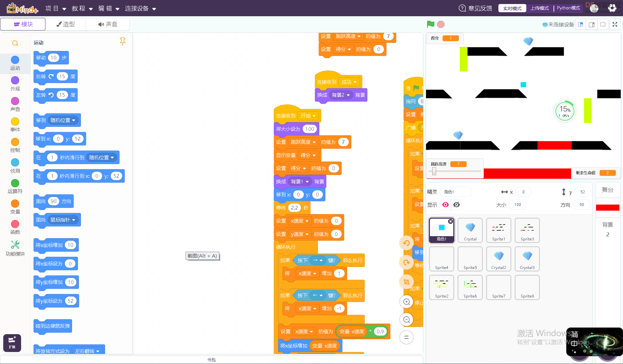Switch to the 造型 costumes tab
Screen dimensions: 623x364
(66, 24)
